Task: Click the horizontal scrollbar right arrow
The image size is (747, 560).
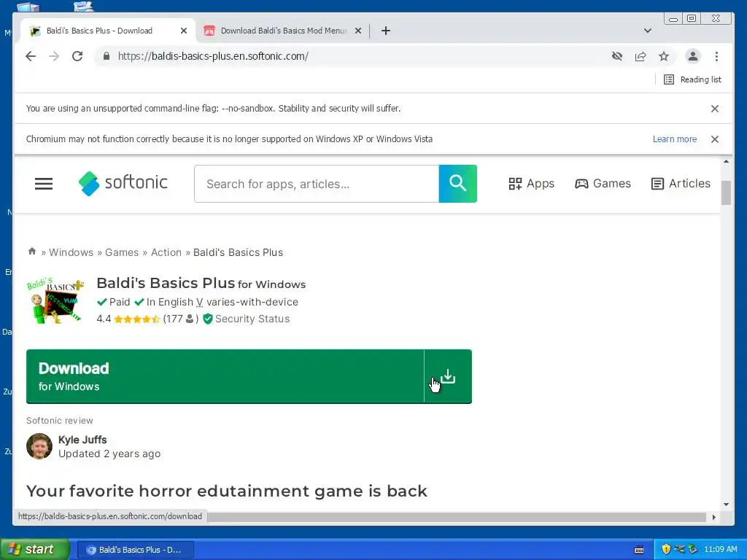Action: point(713,517)
